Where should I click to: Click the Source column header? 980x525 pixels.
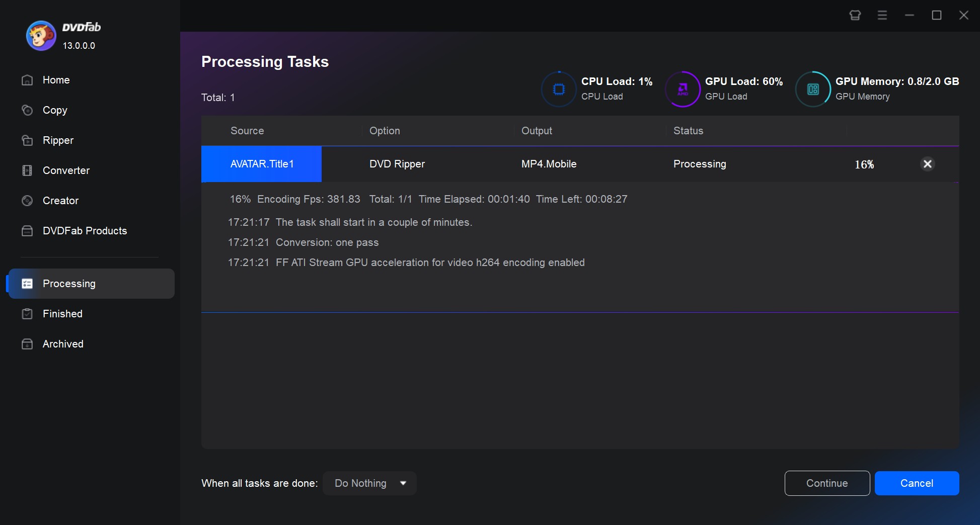coord(247,131)
